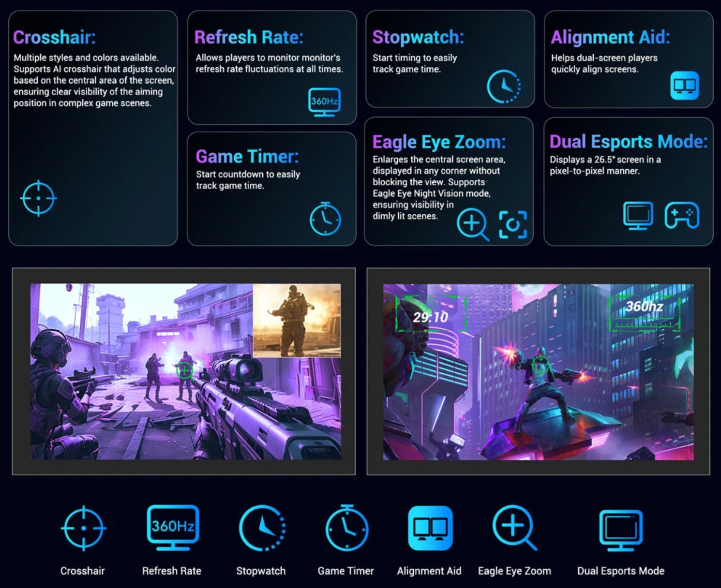Choose the Crosshair icon in the bottom icon row
The width and height of the screenshot is (721, 588).
point(84,528)
